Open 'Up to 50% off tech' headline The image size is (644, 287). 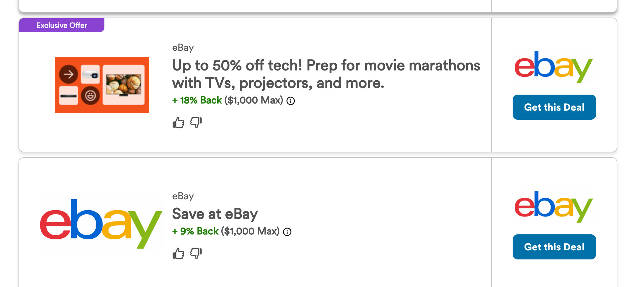[x=326, y=74]
